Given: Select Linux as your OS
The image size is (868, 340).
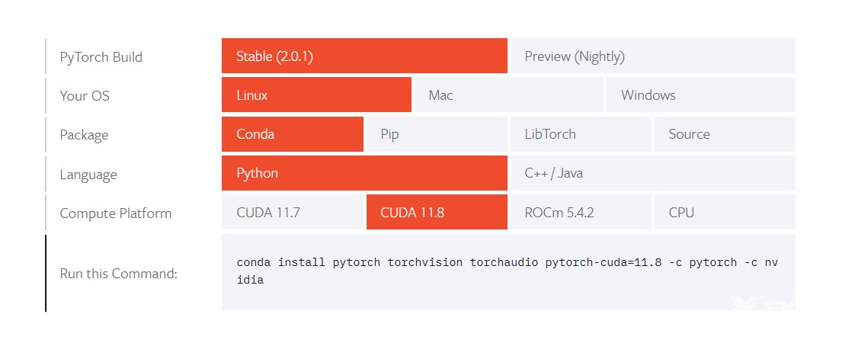Looking at the screenshot, I should point(316,95).
